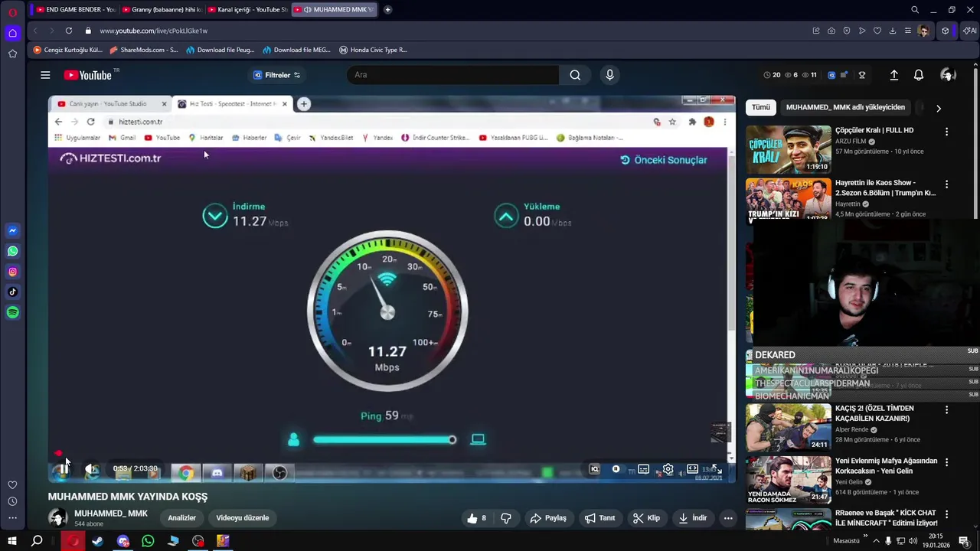Click the Paylaş share button
980x551 pixels.
[548, 518]
